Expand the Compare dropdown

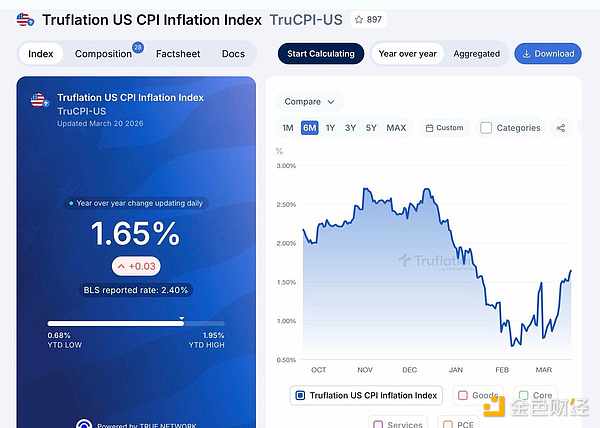click(x=309, y=101)
